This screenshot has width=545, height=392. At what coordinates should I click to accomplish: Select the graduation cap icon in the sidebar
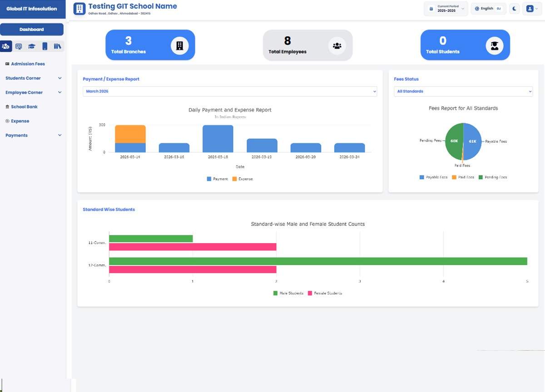coord(31,46)
